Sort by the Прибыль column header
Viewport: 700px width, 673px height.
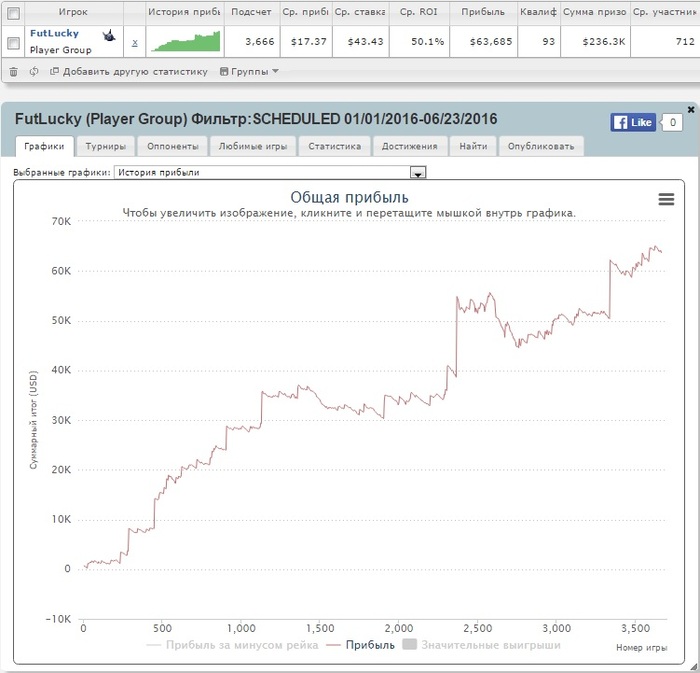[x=483, y=12]
